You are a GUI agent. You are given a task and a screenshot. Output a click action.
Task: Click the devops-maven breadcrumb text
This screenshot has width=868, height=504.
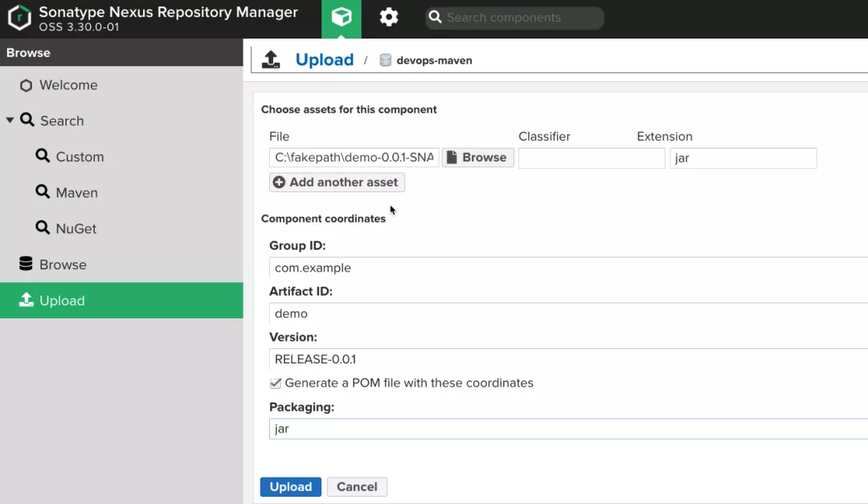[x=435, y=60]
